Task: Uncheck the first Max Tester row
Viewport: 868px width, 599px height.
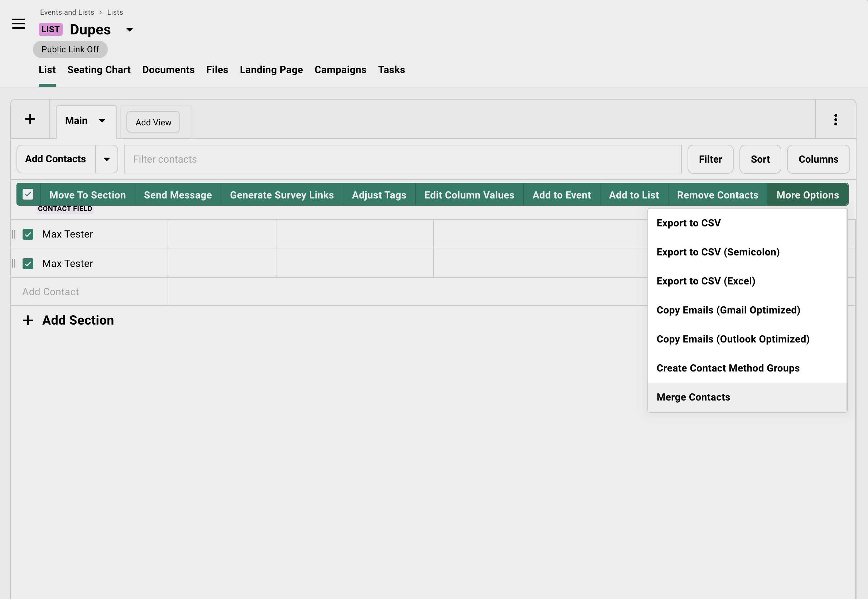Action: pos(28,234)
